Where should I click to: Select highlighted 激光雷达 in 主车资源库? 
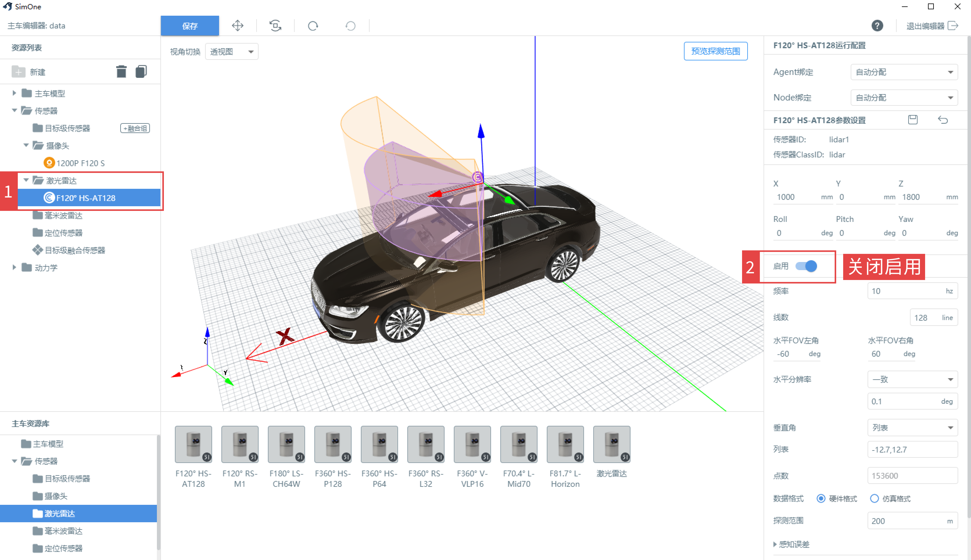click(78, 514)
